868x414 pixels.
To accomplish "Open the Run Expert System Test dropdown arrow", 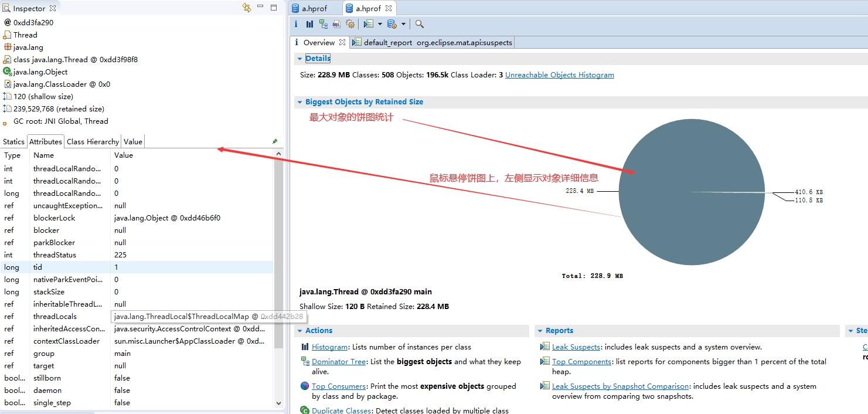I will [380, 24].
